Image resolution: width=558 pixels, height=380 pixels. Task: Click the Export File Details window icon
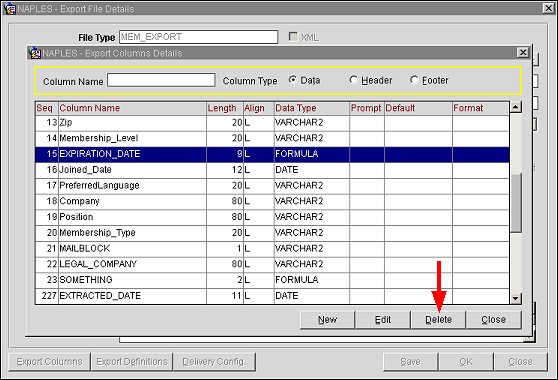tap(10, 9)
